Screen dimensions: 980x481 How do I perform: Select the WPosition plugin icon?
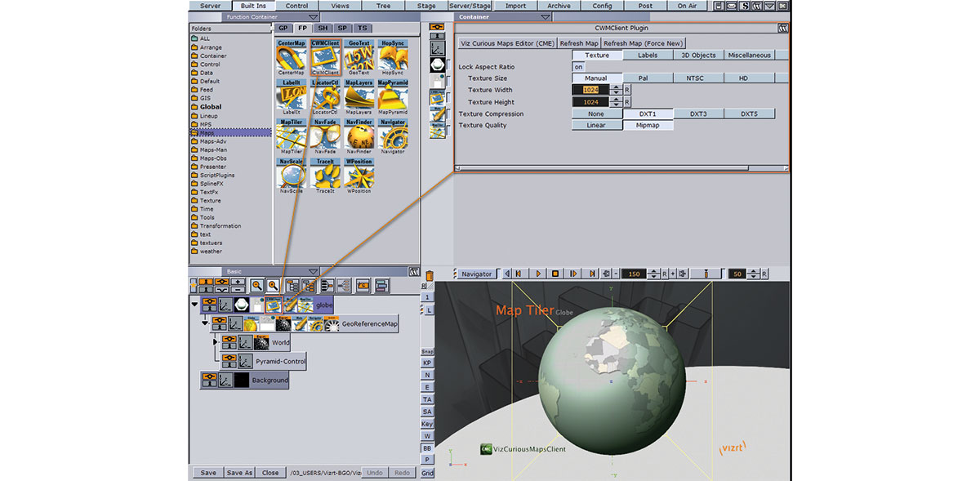[x=359, y=176]
